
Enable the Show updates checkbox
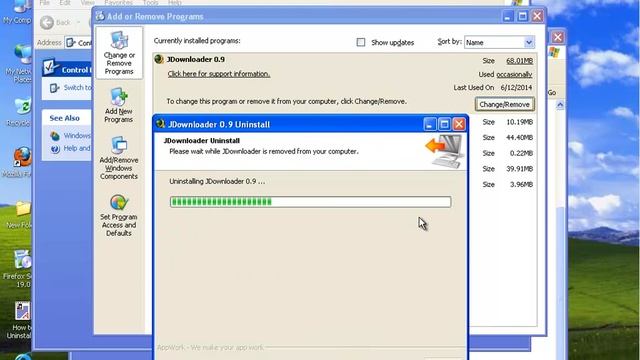361,42
